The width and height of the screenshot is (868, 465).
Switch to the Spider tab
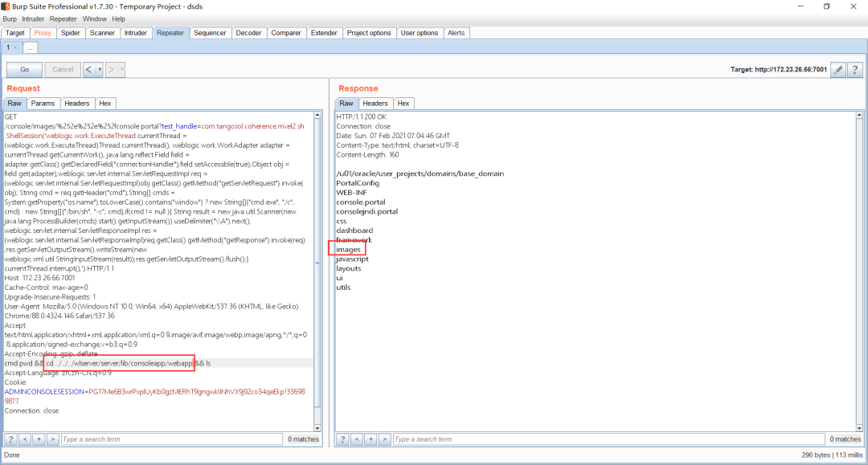[70, 33]
